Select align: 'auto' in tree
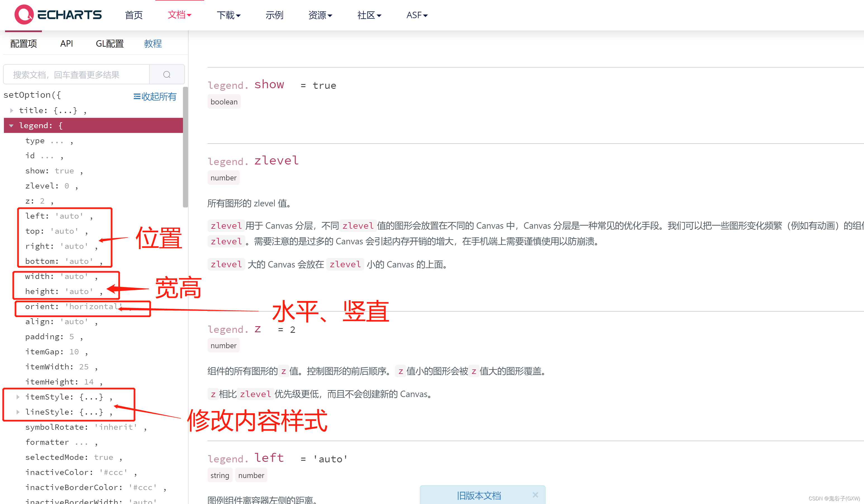Image resolution: width=864 pixels, height=504 pixels. [x=62, y=322]
